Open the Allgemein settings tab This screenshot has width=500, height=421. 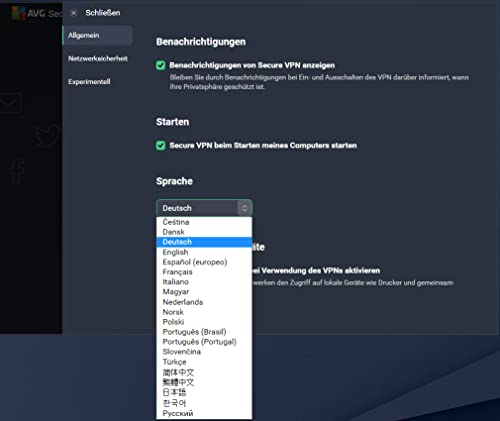pyautogui.click(x=98, y=35)
